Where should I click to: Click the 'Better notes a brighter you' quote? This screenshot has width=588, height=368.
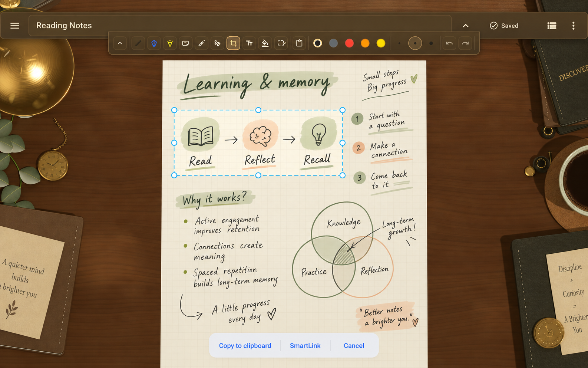tap(388, 316)
